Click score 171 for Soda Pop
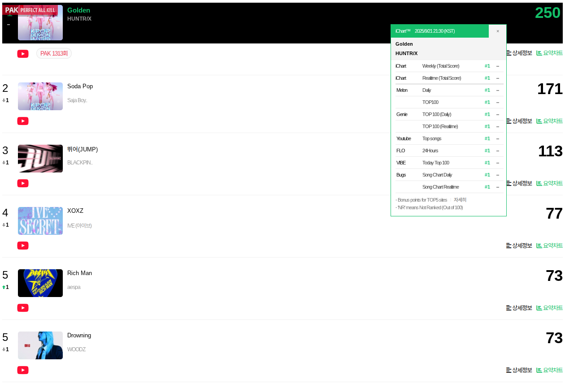This screenshot has width=565, height=392. (550, 89)
